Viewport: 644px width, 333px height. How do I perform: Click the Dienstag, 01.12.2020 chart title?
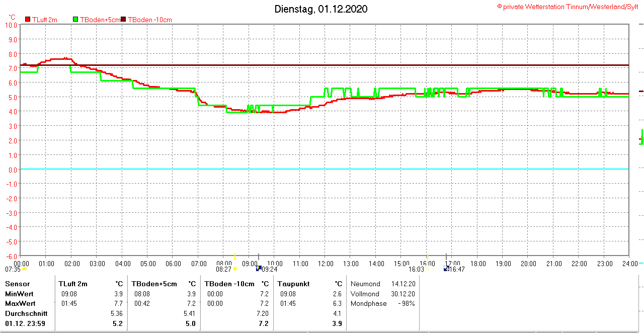pyautogui.click(x=321, y=9)
